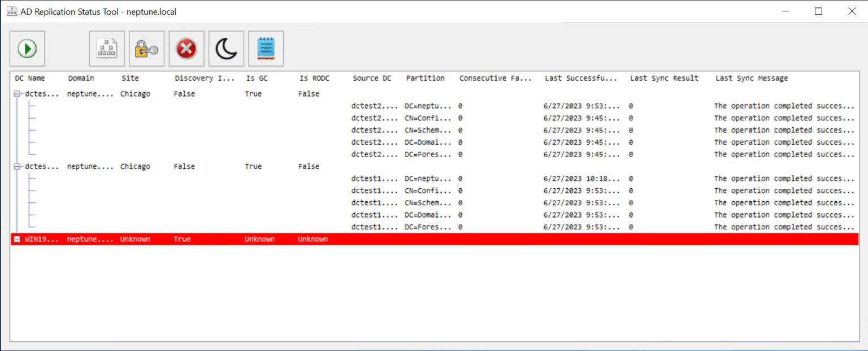Switch on dark mode with the moon icon
This screenshot has height=351, width=868.
coord(226,49)
